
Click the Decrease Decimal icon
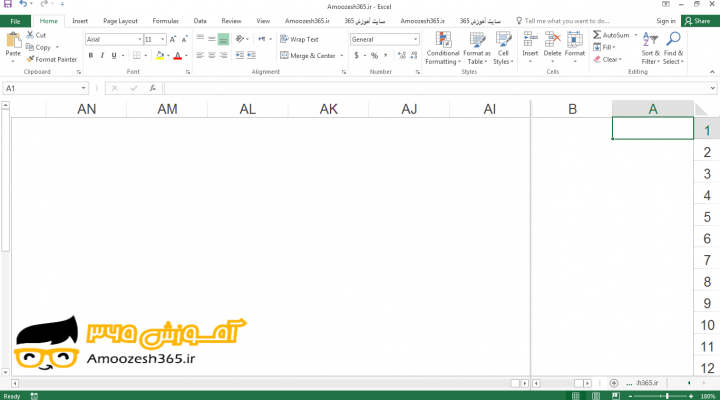(414, 56)
